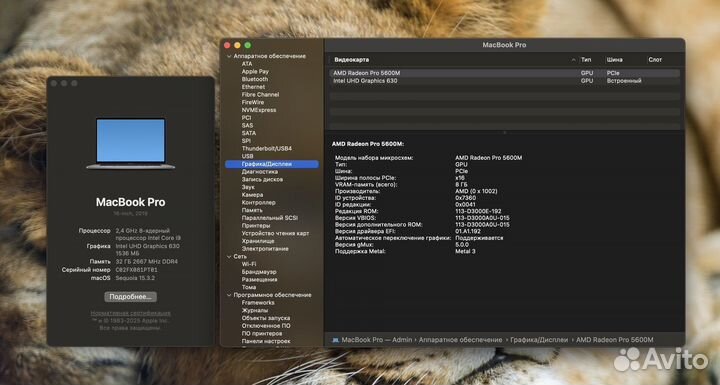720x385 pixels.
Task: Open the Нормативная сертификация link
Action: 130,313
